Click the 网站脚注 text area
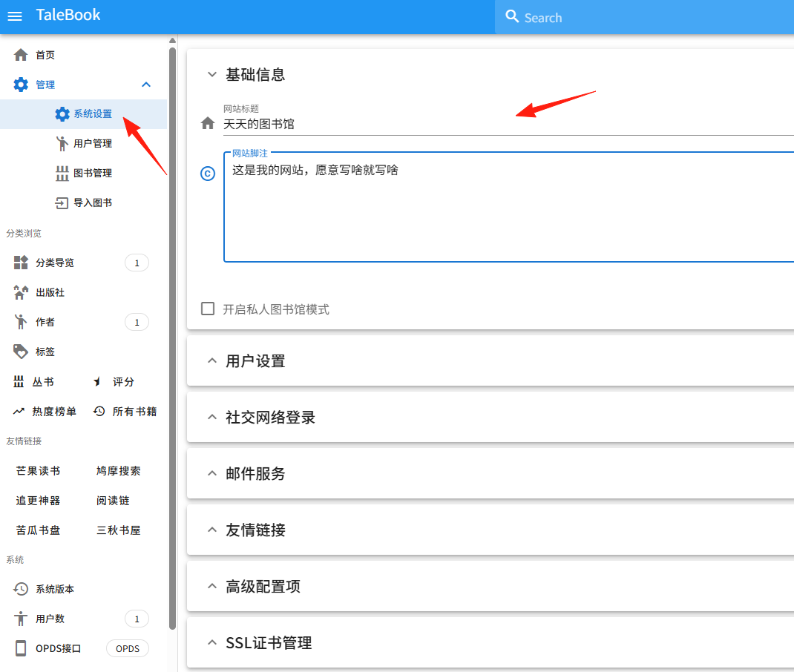Screen dimensions: 794x672 (508, 206)
